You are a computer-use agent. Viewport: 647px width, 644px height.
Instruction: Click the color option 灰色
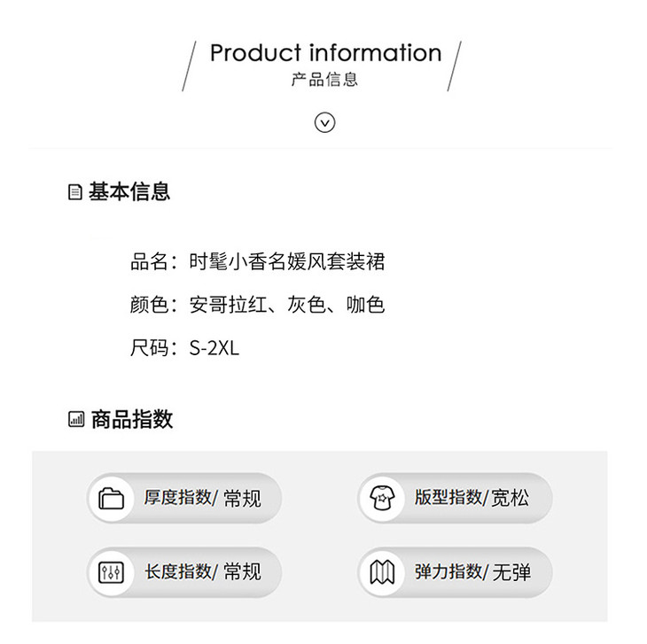tap(306, 305)
